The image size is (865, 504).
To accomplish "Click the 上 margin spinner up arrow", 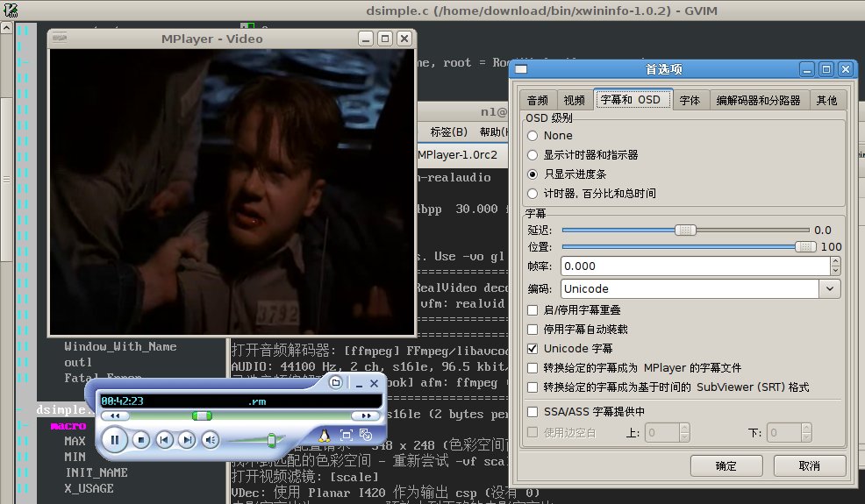I will [x=684, y=428].
